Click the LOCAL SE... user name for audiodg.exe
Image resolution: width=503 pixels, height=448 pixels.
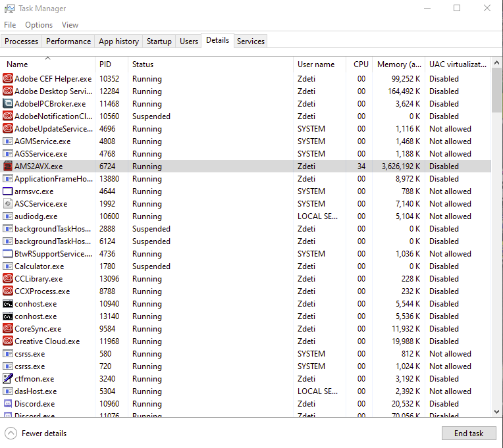click(317, 216)
